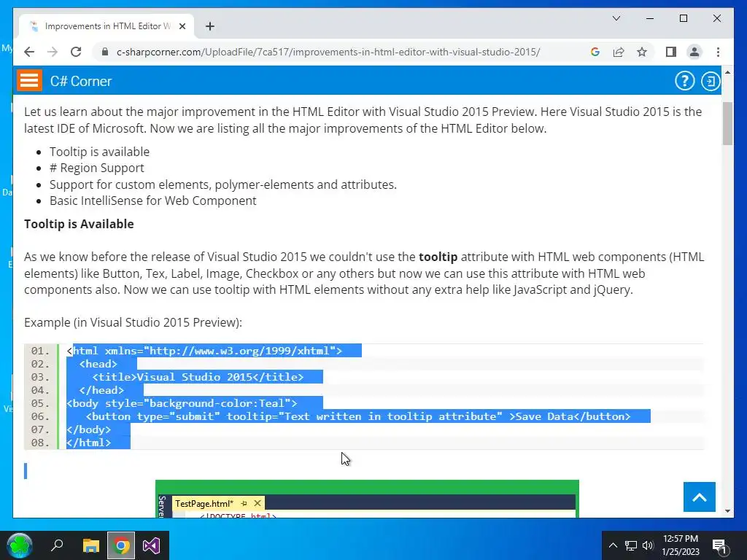Open the clock showing 12:57 PM
The image size is (747, 560).
(681, 545)
